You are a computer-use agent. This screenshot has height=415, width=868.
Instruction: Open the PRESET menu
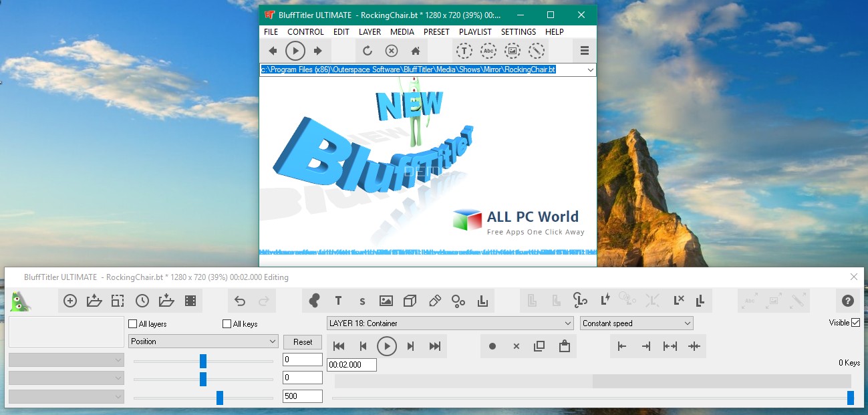click(x=436, y=31)
